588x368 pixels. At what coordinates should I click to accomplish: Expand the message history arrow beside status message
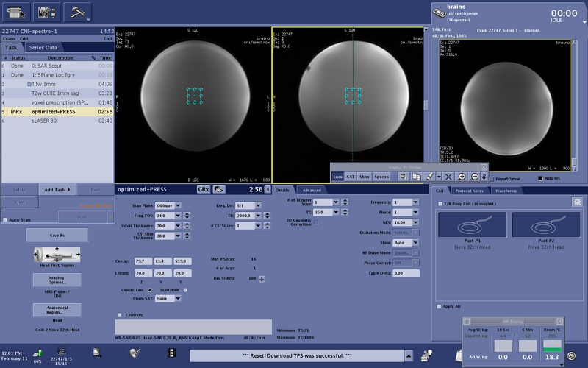[x=409, y=355]
